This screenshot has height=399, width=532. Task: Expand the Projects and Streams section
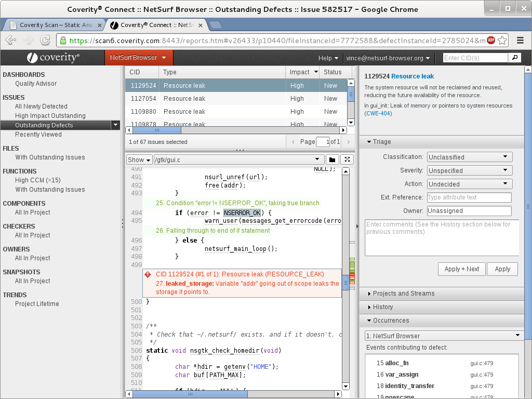pos(369,294)
